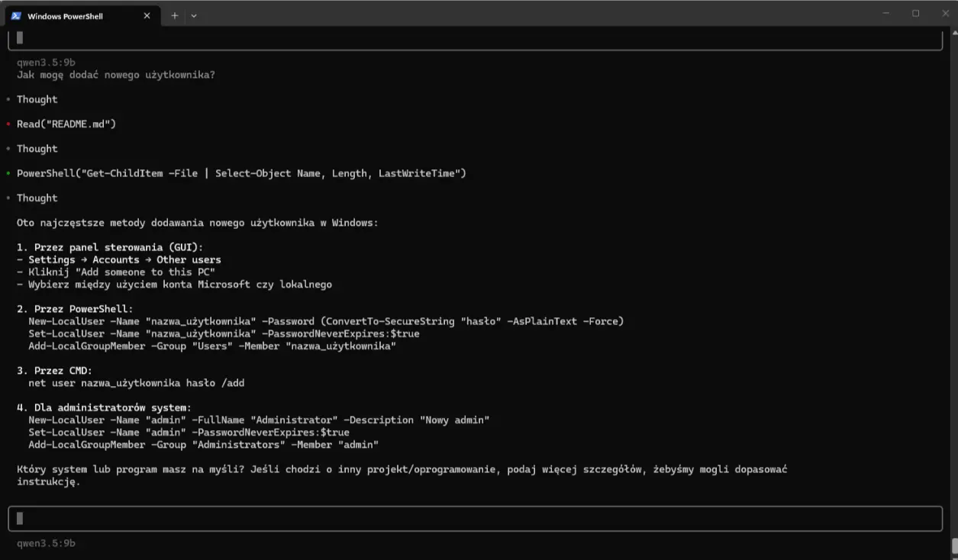Click the net user command line
Viewport: 958px width, 560px height.
click(x=137, y=383)
